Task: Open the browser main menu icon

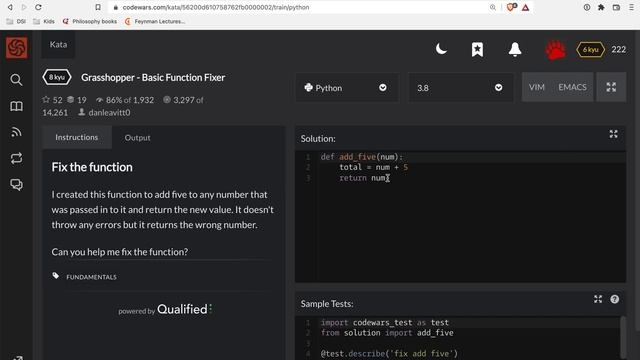Action: coord(631,7)
